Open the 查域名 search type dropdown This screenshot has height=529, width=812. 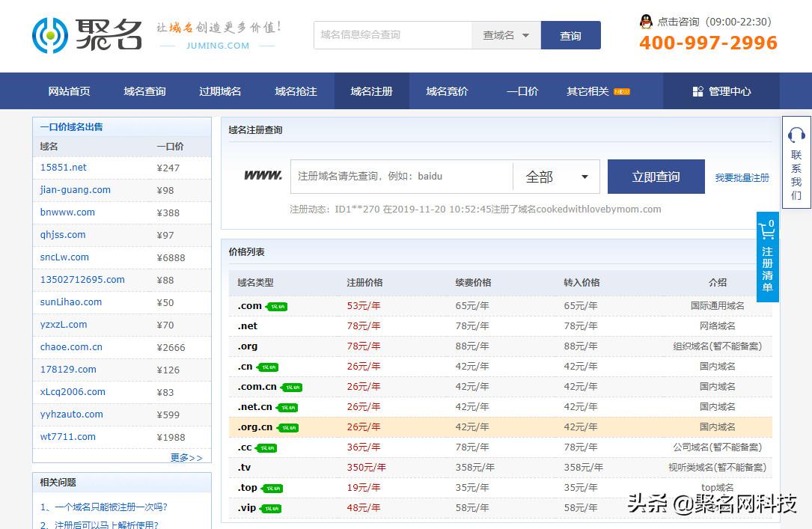tap(506, 35)
